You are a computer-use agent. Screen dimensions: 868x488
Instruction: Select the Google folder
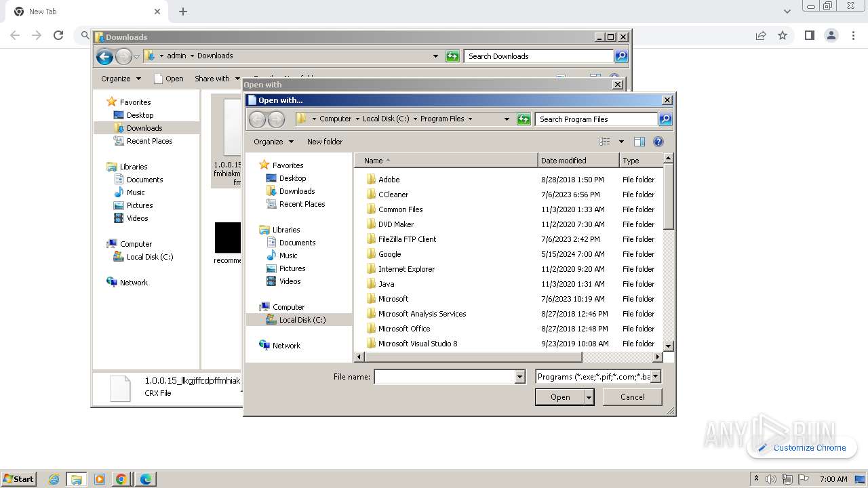389,254
